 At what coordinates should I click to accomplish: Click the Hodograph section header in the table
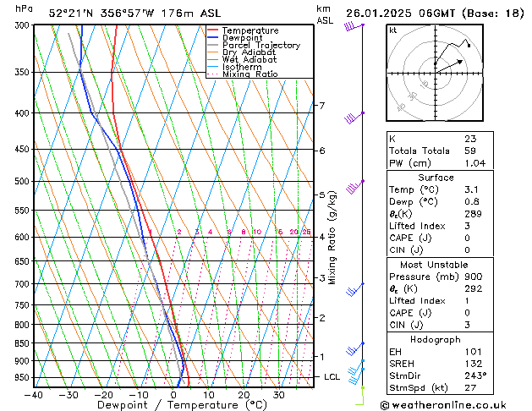pyautogui.click(x=436, y=339)
